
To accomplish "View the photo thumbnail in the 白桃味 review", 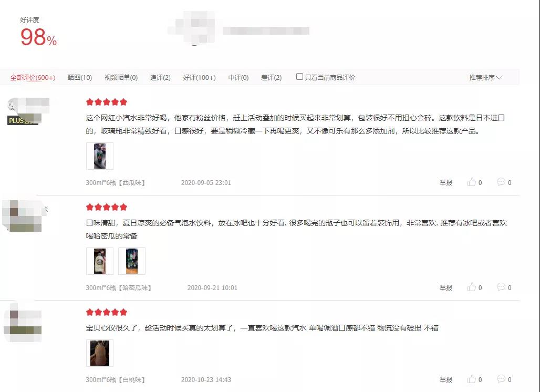I will click(100, 353).
